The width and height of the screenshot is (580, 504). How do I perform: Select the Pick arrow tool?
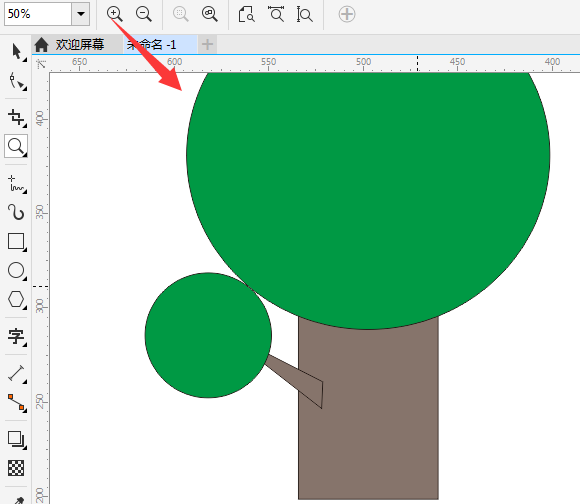pyautogui.click(x=17, y=52)
